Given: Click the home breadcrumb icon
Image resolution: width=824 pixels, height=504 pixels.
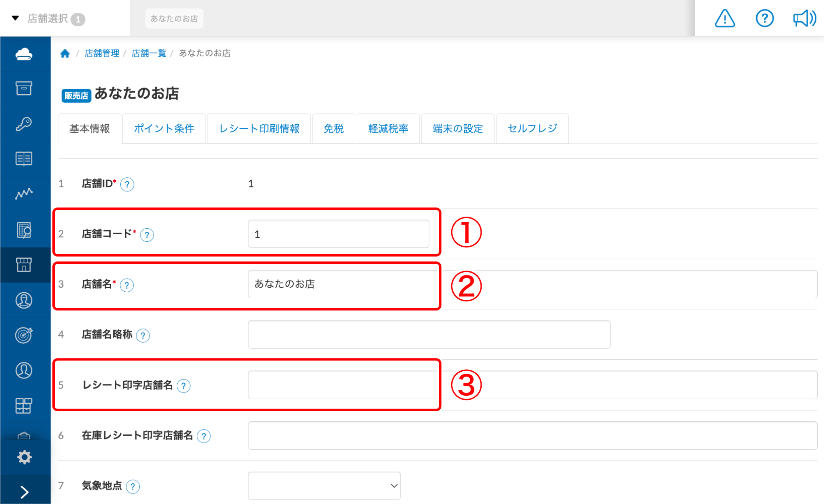Looking at the screenshot, I should point(65,53).
